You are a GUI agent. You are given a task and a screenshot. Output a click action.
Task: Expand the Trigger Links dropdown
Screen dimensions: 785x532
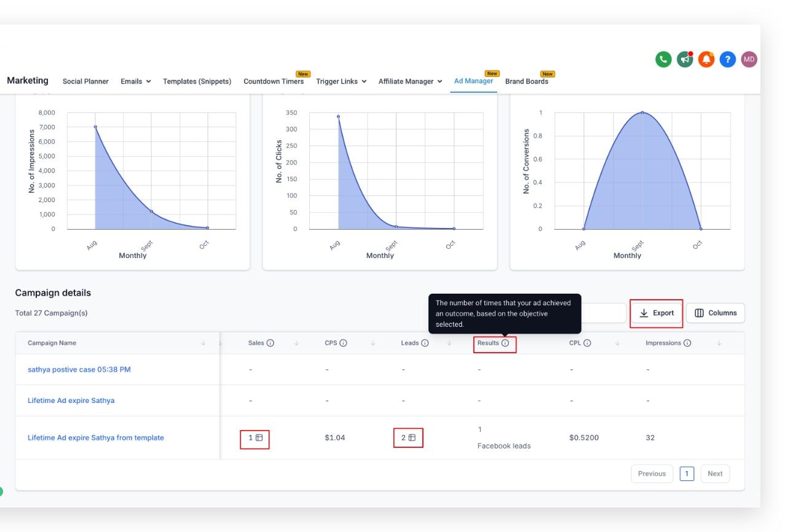[x=341, y=82]
